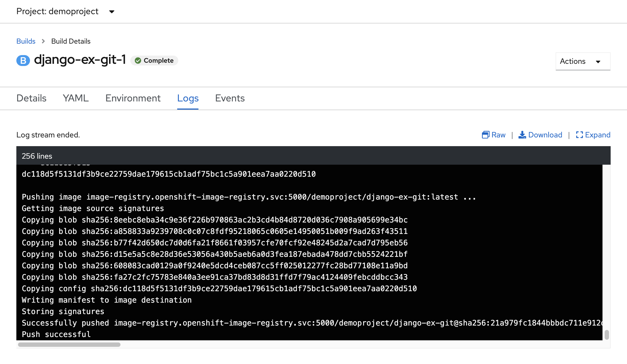Switch to the YAML tab
Viewport: 627px width, 364px height.
pyautogui.click(x=75, y=98)
